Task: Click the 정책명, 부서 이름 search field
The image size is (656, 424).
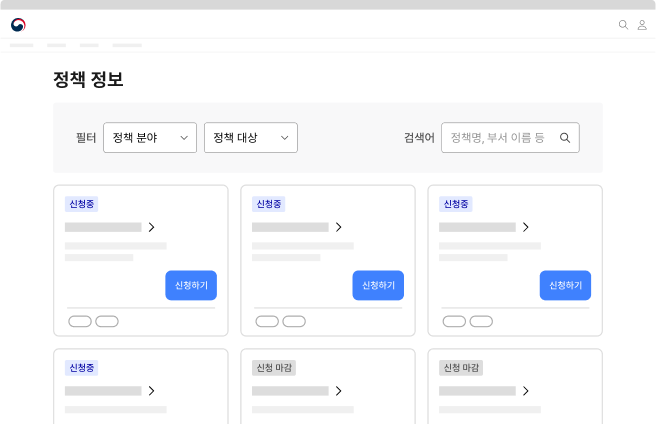Action: [500, 138]
